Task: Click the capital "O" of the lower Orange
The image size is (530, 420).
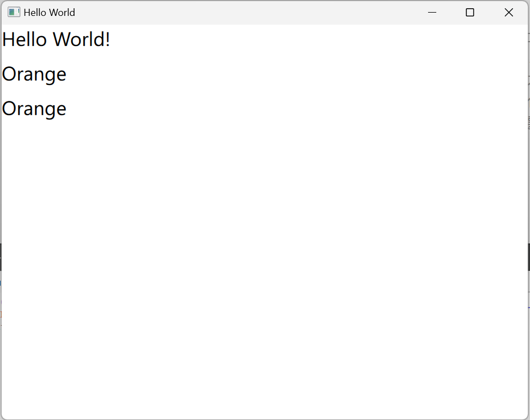Action: pyautogui.click(x=8, y=109)
